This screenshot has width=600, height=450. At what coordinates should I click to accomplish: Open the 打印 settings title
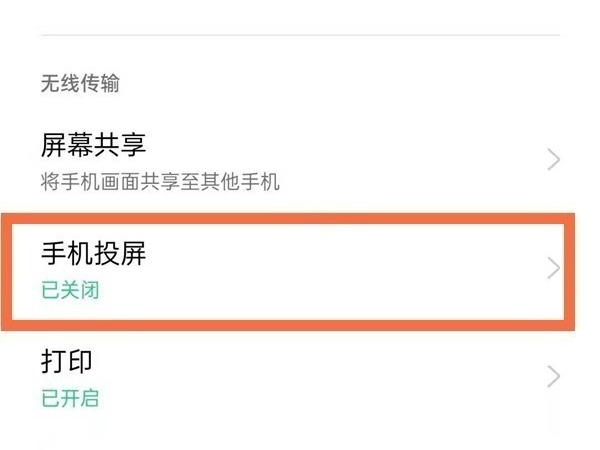(x=67, y=361)
